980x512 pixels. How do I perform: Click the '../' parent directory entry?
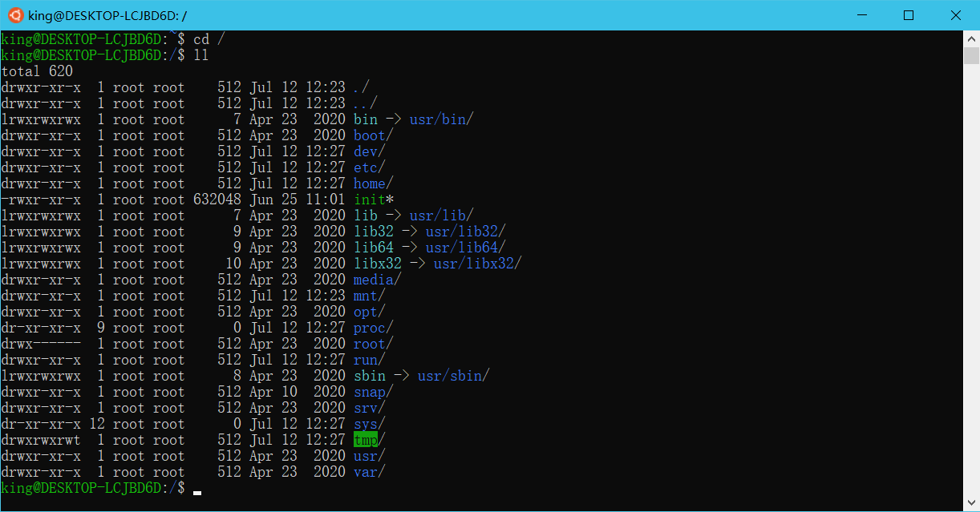coord(366,103)
